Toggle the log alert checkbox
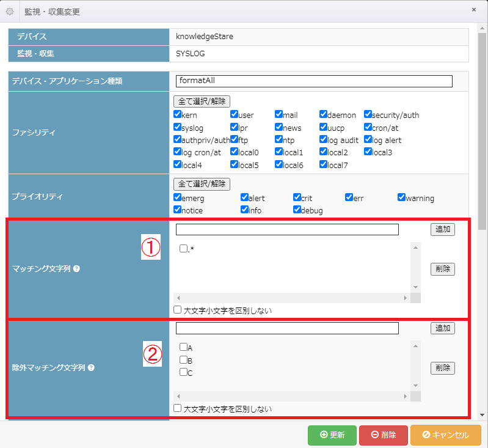The height and width of the screenshot is (448, 488). (368, 139)
